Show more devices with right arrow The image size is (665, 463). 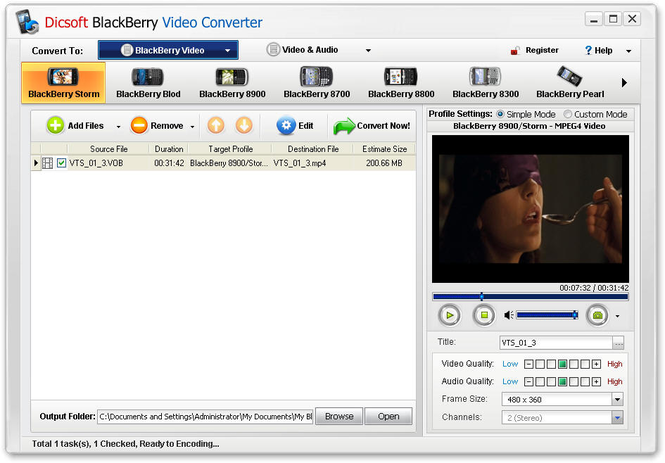[x=624, y=83]
